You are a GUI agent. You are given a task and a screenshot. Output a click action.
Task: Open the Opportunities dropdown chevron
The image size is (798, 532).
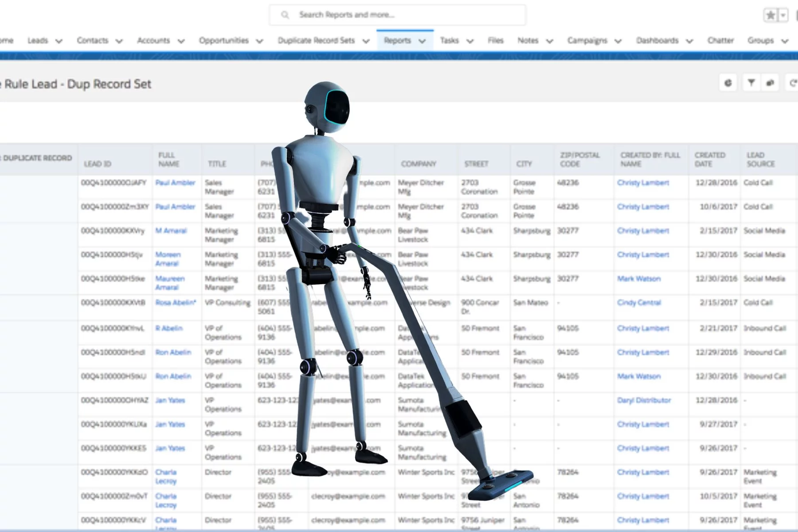(x=259, y=41)
